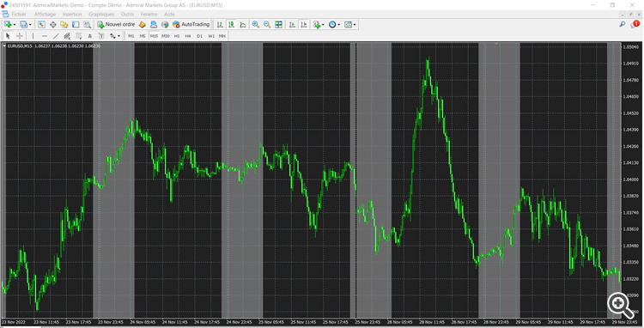Expand the templates dropdown arrow
Viewport: 644px width, 328px height.
(355, 25)
